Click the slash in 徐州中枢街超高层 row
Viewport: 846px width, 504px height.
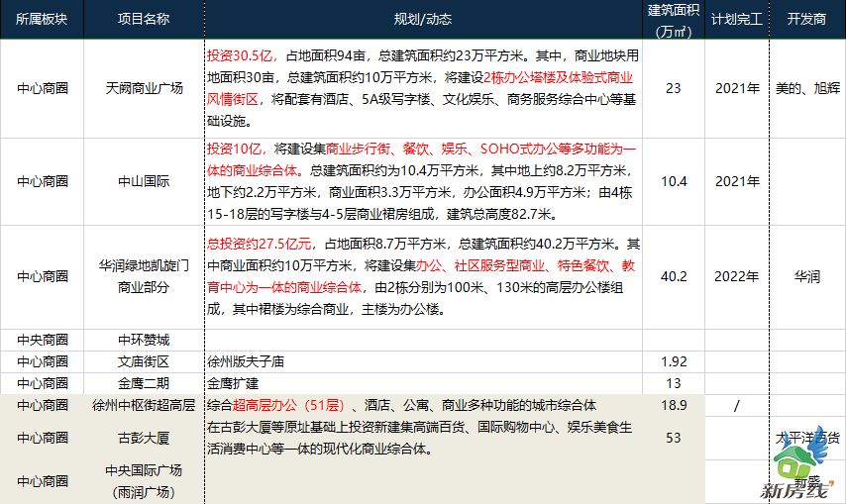tap(737, 405)
